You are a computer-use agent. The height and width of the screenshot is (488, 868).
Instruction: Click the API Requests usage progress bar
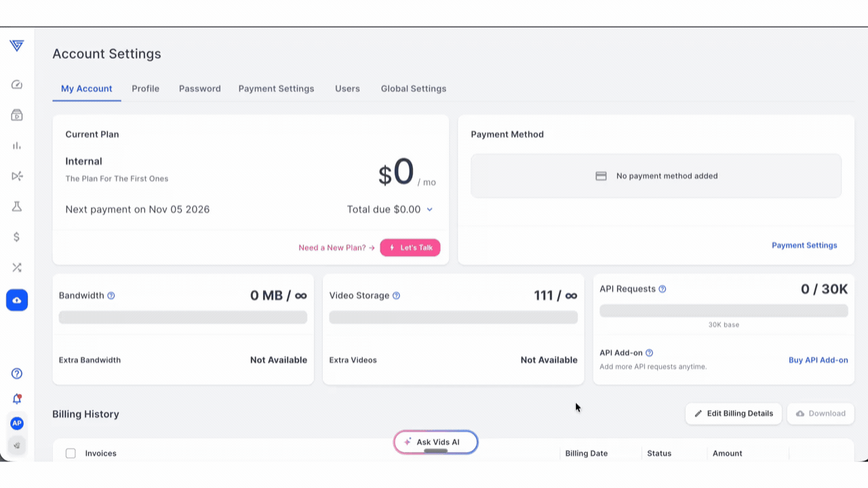[x=724, y=310]
